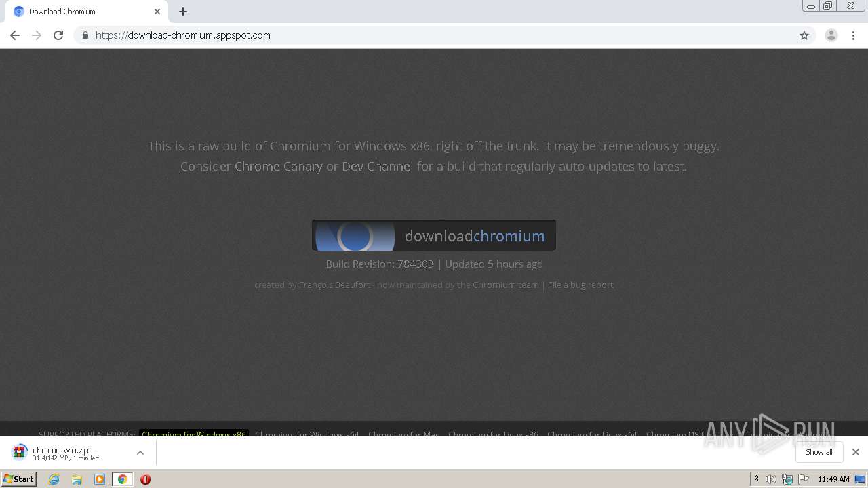Click Show all downloads button
The width and height of the screenshot is (868, 488).
pos(819,452)
